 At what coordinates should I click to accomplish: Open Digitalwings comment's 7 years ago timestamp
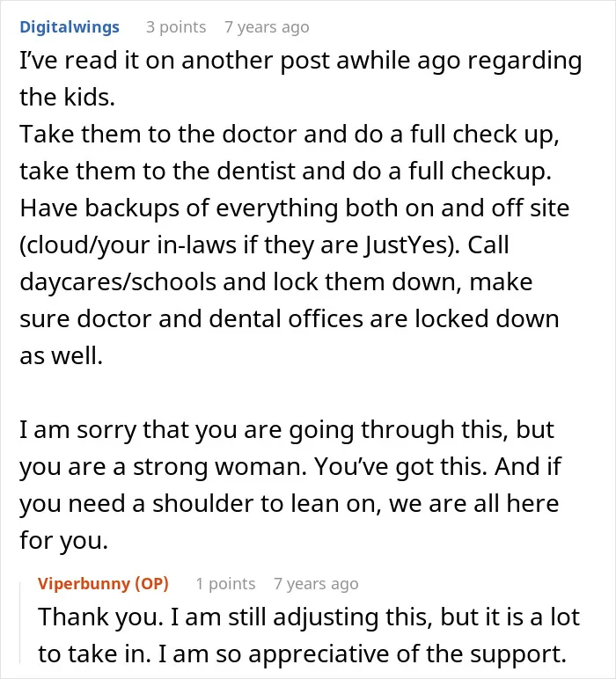click(x=267, y=27)
